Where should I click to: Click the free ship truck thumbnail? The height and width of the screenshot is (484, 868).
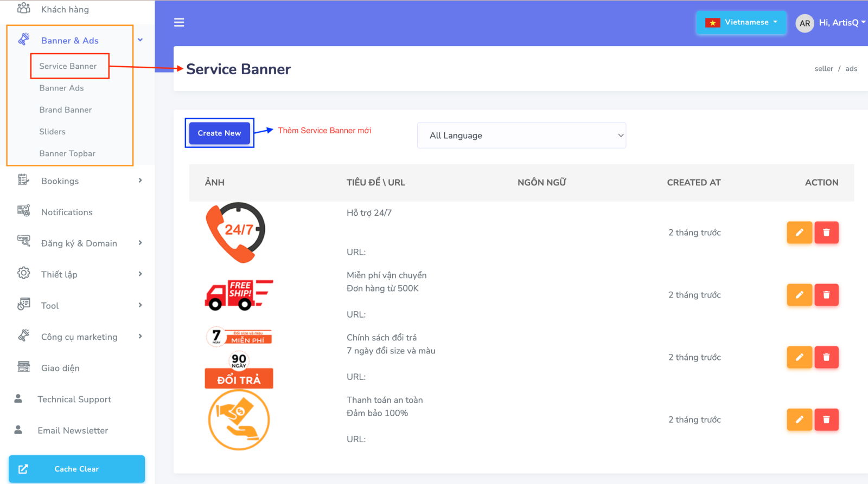tap(239, 295)
